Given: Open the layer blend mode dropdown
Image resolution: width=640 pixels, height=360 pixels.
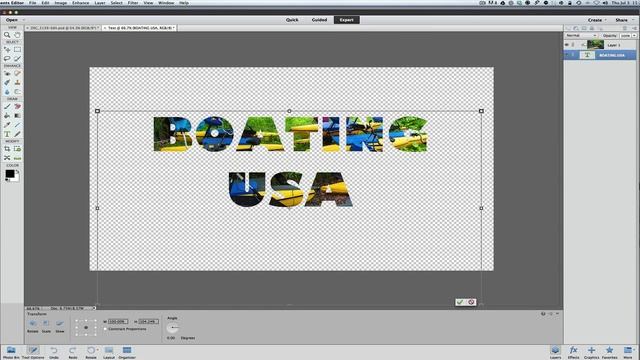Looking at the screenshot, I should 581,36.
